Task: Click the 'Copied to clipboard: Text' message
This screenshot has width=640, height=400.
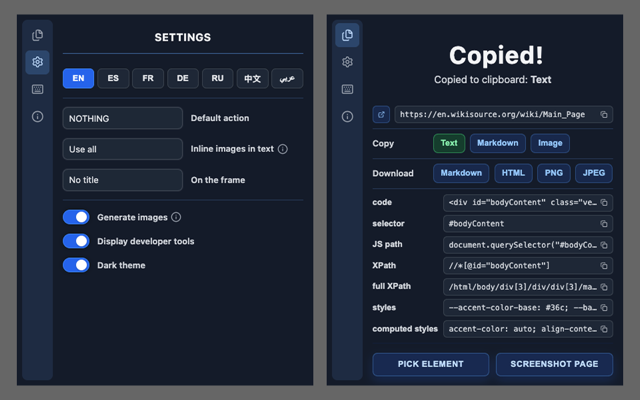Action: pos(493,80)
